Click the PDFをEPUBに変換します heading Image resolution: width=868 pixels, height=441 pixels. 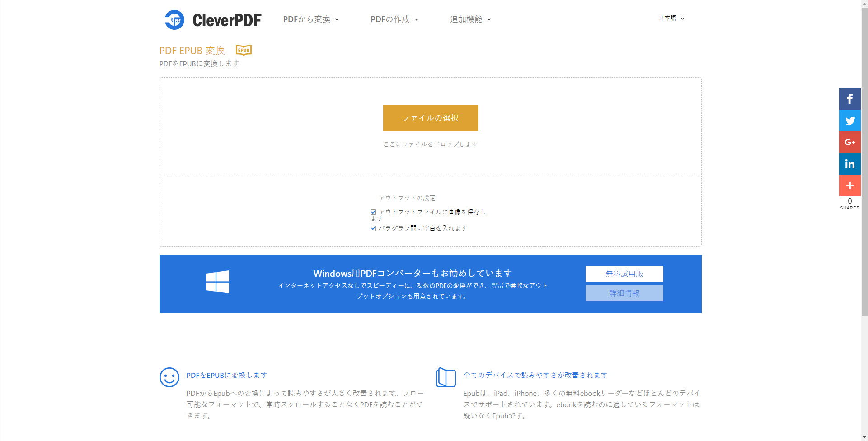point(227,375)
